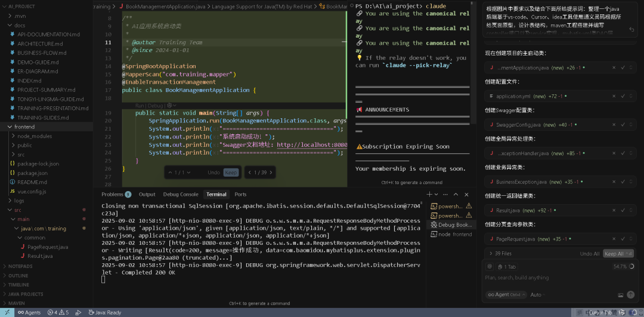The image size is (644, 317).
Task: Click Undo All changes
Action: pyautogui.click(x=590, y=254)
